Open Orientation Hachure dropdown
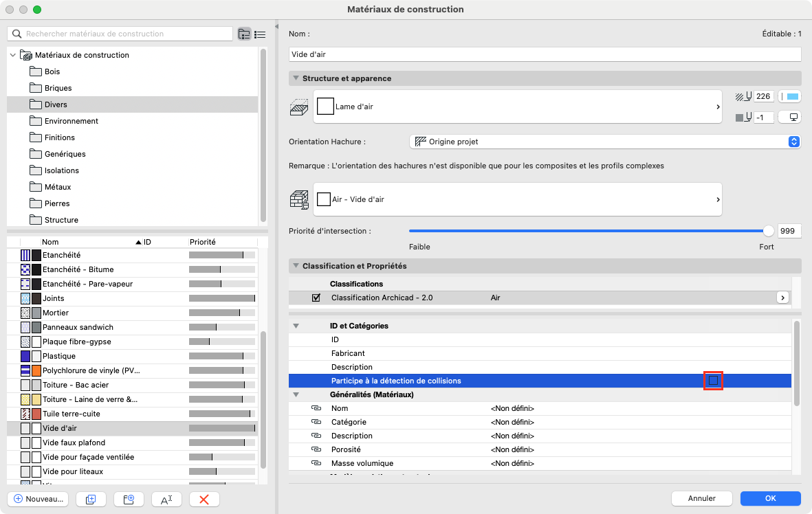Screen dimensions: 812x514 click(605, 142)
